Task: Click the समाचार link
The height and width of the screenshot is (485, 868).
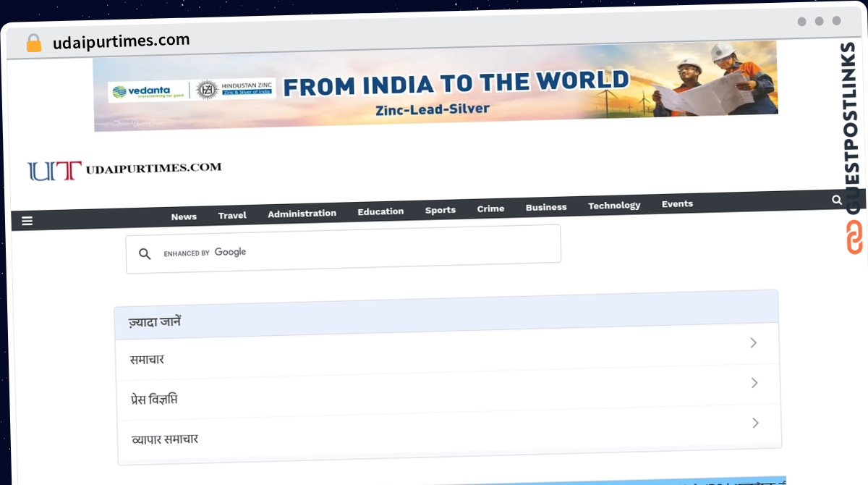Action: (147, 359)
